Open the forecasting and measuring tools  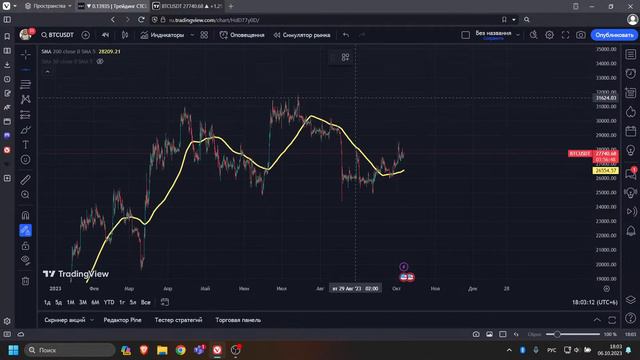pos(25,115)
